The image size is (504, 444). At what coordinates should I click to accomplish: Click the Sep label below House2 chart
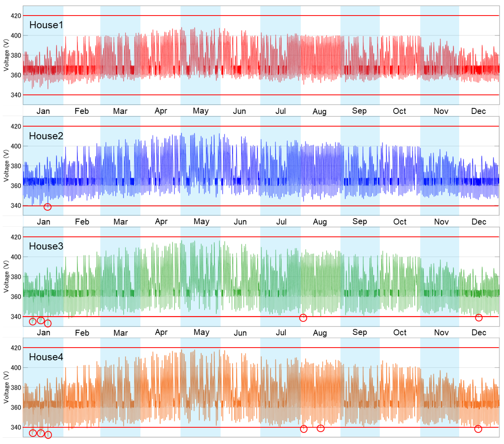point(360,221)
